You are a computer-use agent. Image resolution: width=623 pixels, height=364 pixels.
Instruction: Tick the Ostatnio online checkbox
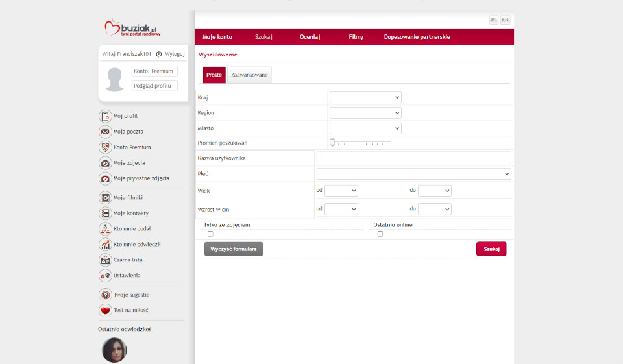point(380,234)
